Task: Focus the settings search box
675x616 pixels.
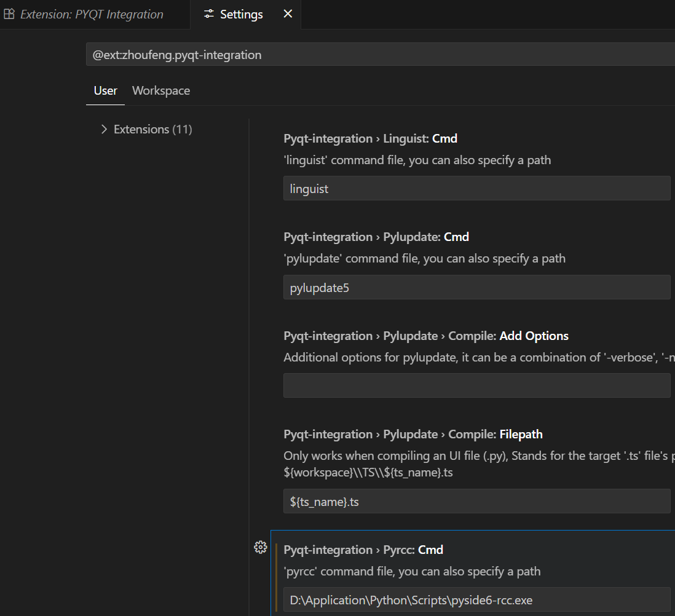Action: pyautogui.click(x=381, y=55)
